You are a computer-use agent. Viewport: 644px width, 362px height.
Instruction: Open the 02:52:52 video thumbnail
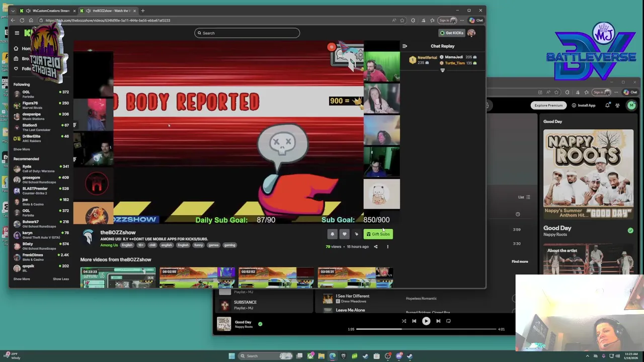(x=276, y=278)
